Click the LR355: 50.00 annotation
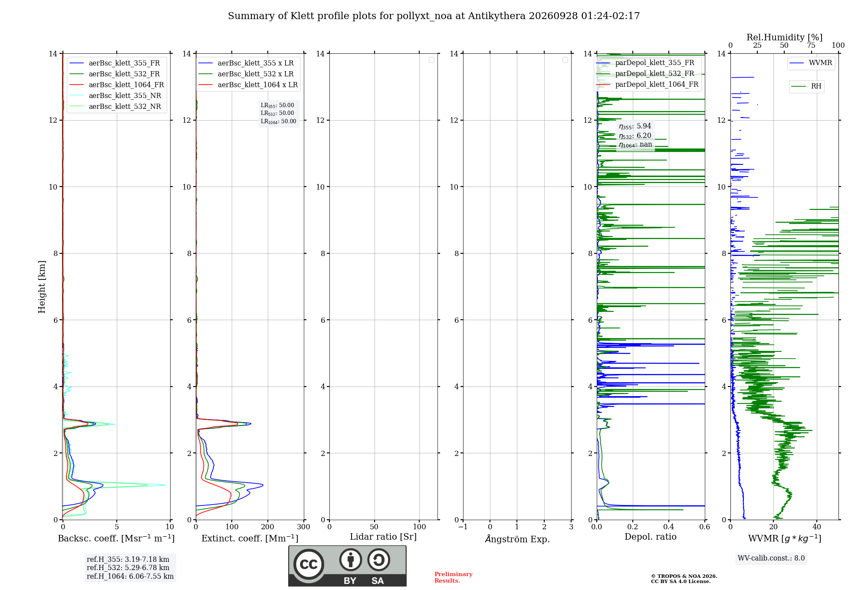The width and height of the screenshot is (868, 590). (x=277, y=105)
